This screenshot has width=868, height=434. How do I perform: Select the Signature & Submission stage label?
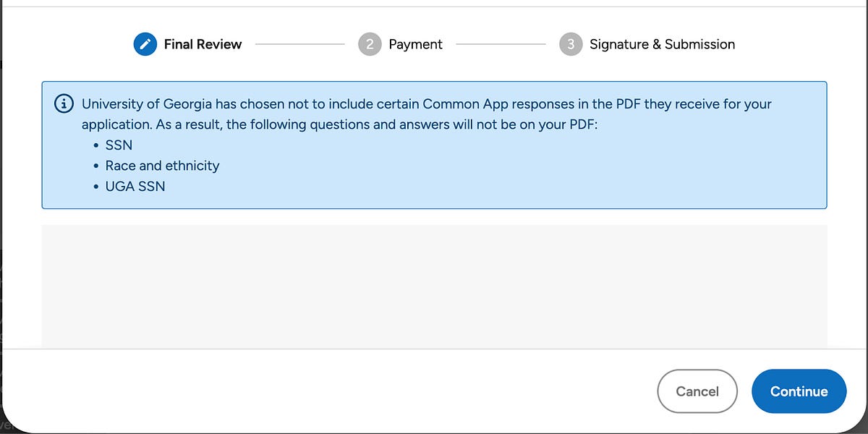662,44
